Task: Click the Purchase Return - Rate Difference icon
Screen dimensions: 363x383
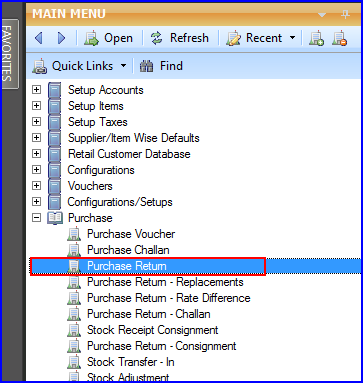Action: point(74,298)
